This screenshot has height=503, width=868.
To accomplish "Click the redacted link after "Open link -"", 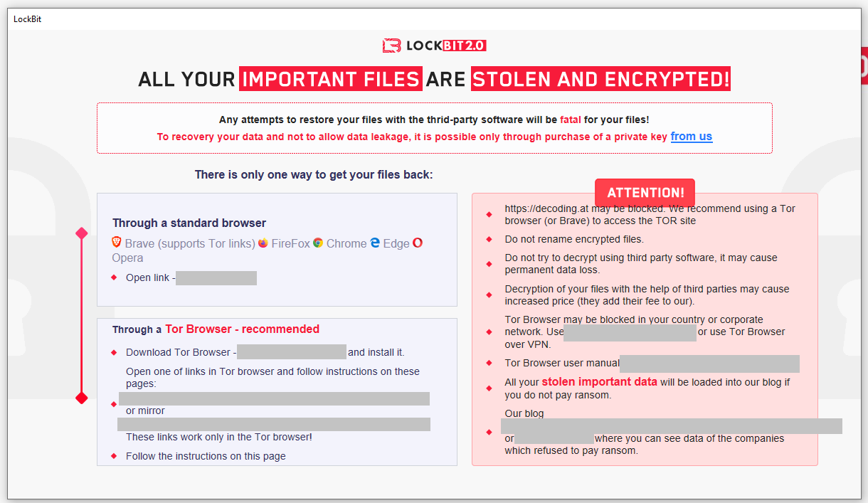I will [x=216, y=277].
